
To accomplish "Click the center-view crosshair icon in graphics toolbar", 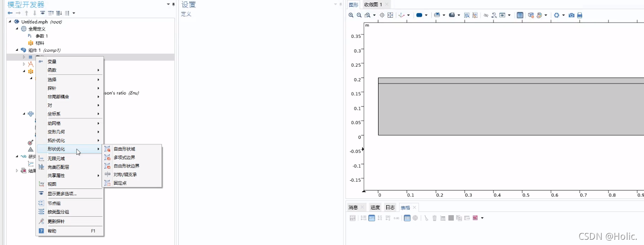I will point(382,15).
